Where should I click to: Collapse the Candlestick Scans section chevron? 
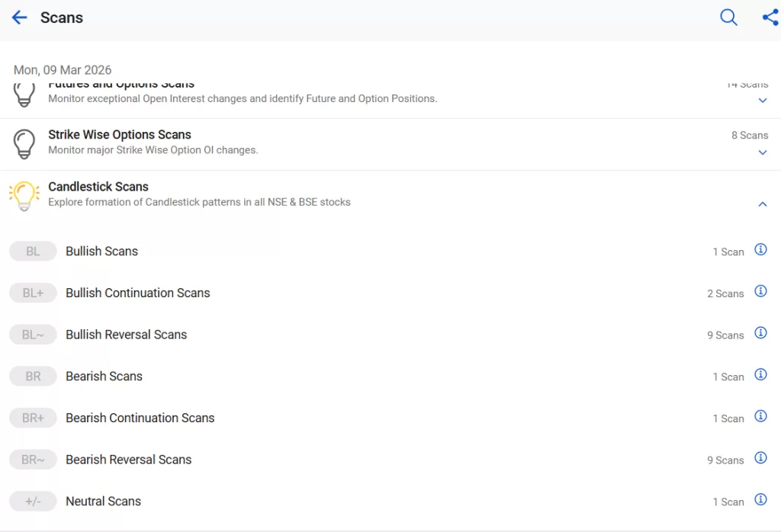click(762, 204)
